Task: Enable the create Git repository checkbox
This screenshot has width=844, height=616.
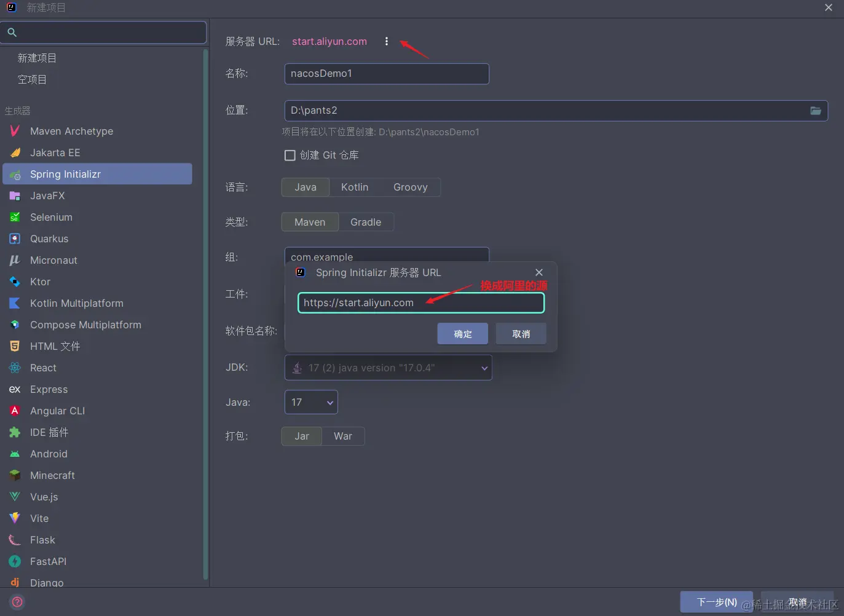Action: [290, 156]
